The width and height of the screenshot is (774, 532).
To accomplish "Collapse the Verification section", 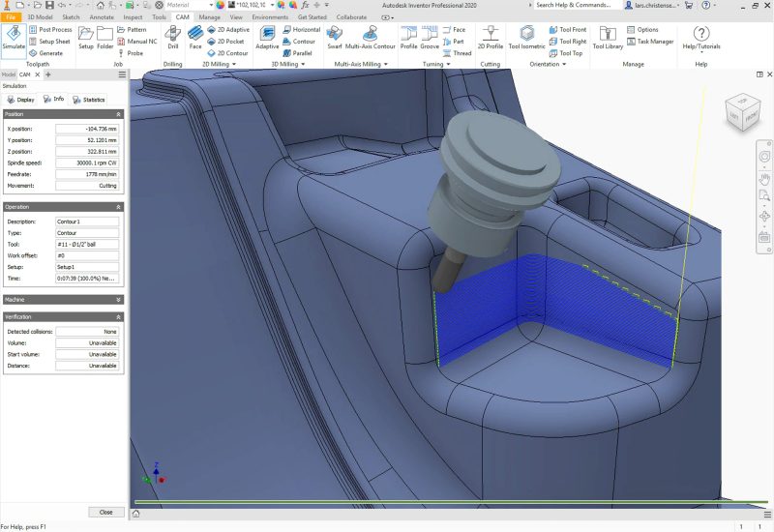I will [118, 317].
